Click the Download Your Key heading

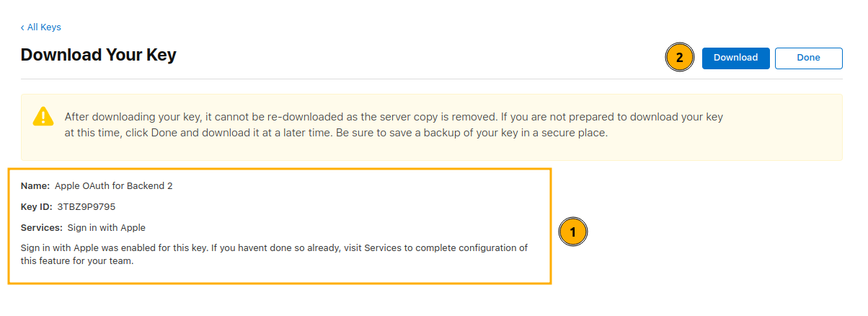point(98,55)
